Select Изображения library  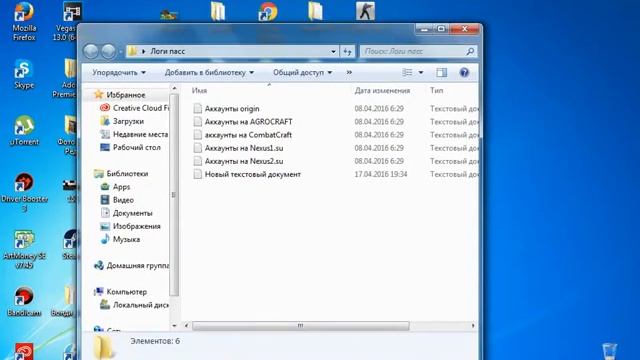[x=136, y=226]
